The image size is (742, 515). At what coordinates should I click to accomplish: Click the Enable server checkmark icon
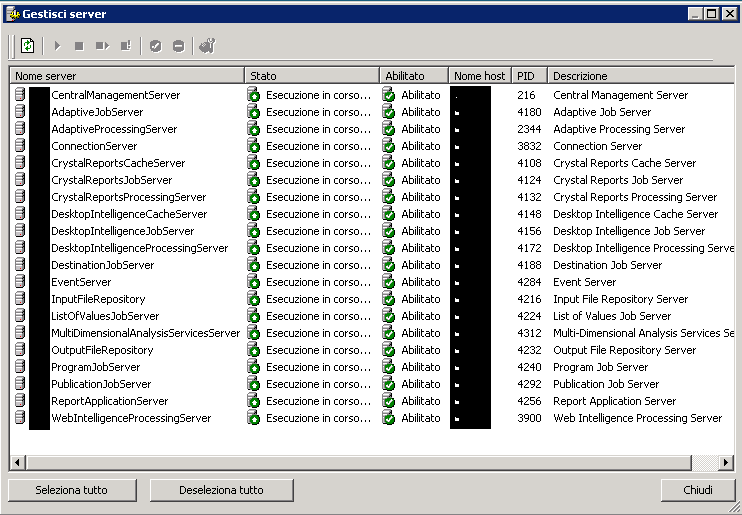[156, 46]
